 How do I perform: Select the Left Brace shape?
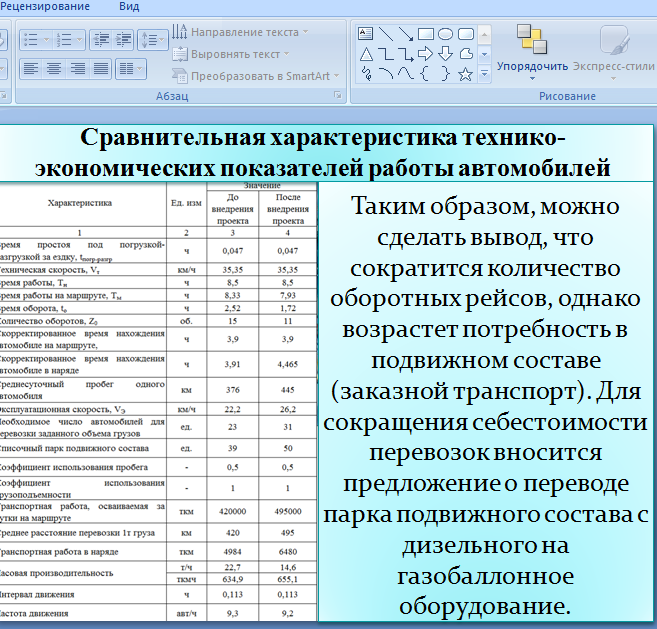[426, 74]
